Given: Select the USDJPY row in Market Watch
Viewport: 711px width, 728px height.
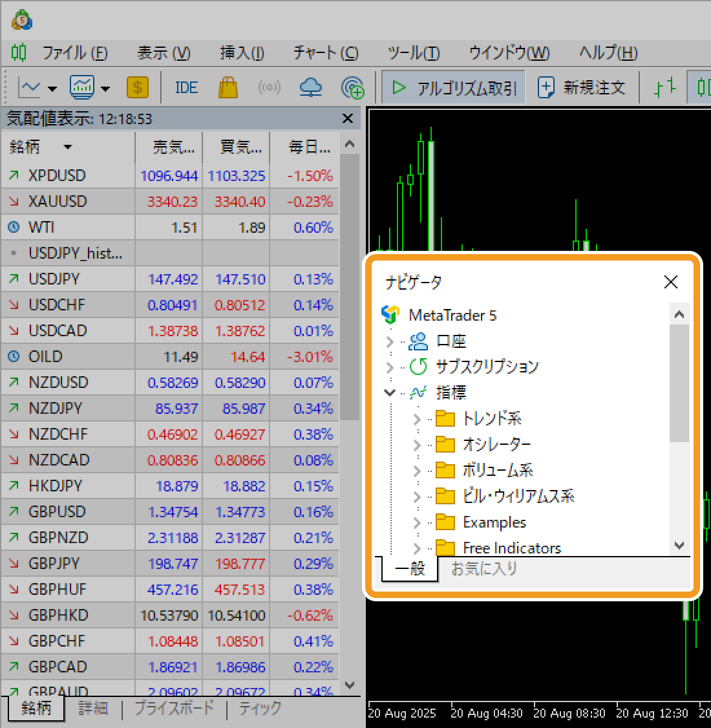Looking at the screenshot, I should click(54, 279).
